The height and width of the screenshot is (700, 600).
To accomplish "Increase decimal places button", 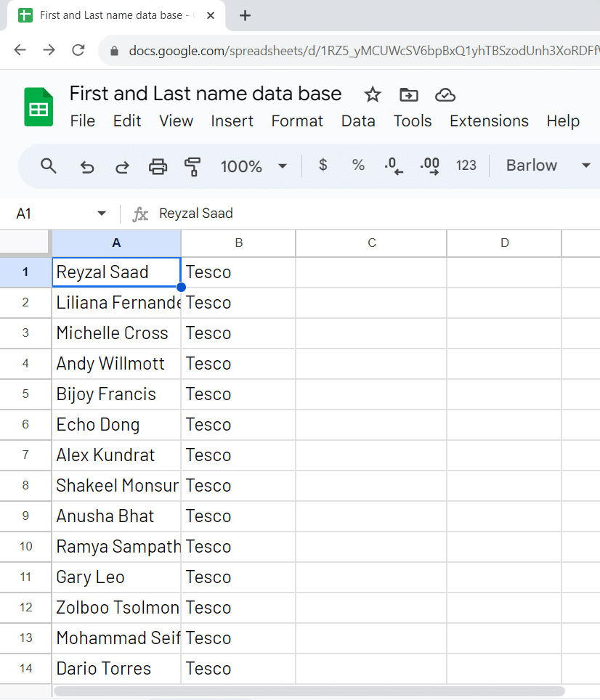I will [x=430, y=166].
